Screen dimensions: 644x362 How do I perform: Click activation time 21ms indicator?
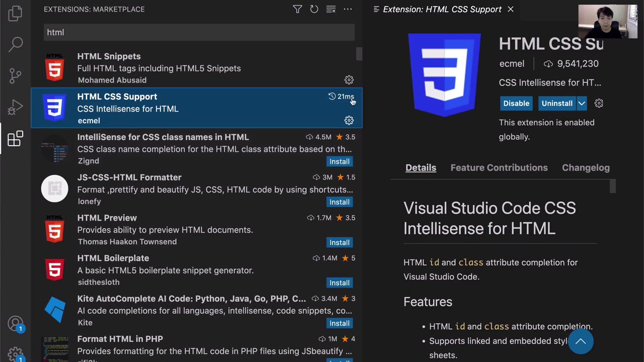[341, 97]
